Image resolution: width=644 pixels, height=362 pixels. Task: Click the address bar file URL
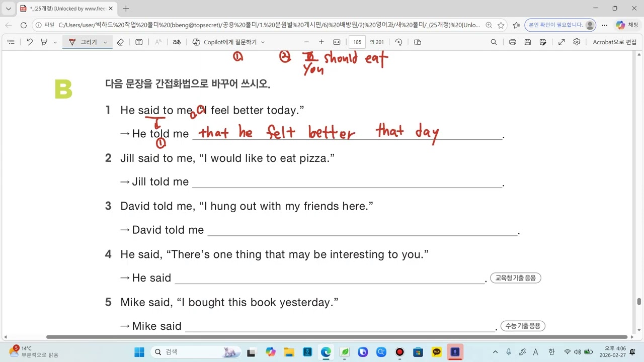pos(269,25)
